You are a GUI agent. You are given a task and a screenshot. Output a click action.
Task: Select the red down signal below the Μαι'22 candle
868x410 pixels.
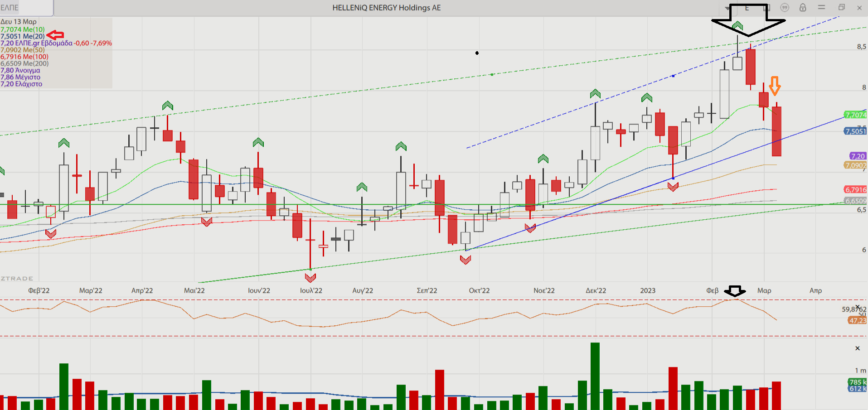[207, 222]
